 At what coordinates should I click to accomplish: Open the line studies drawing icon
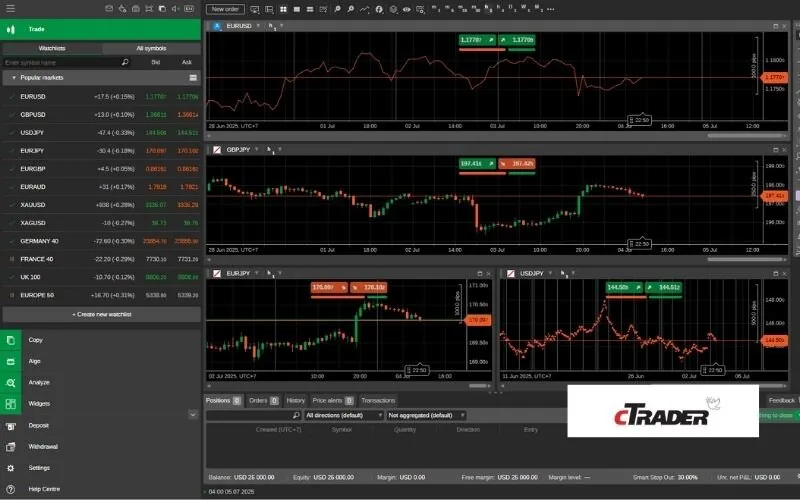[364, 9]
